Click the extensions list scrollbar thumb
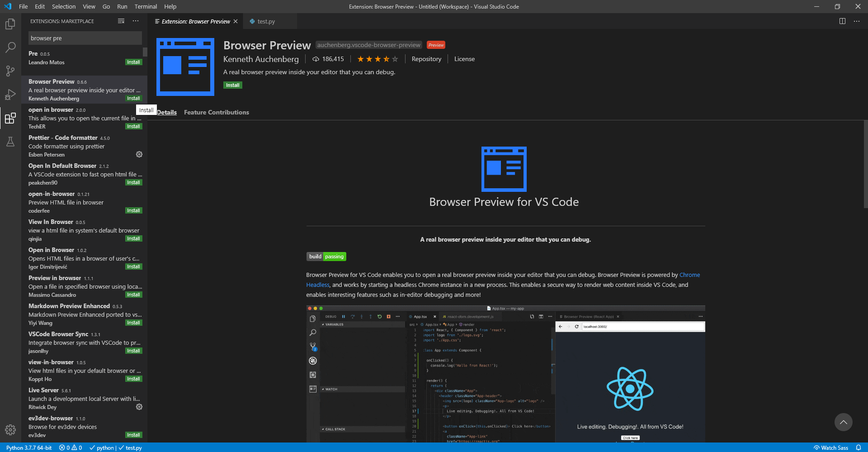Image resolution: width=868 pixels, height=452 pixels. (x=145, y=51)
